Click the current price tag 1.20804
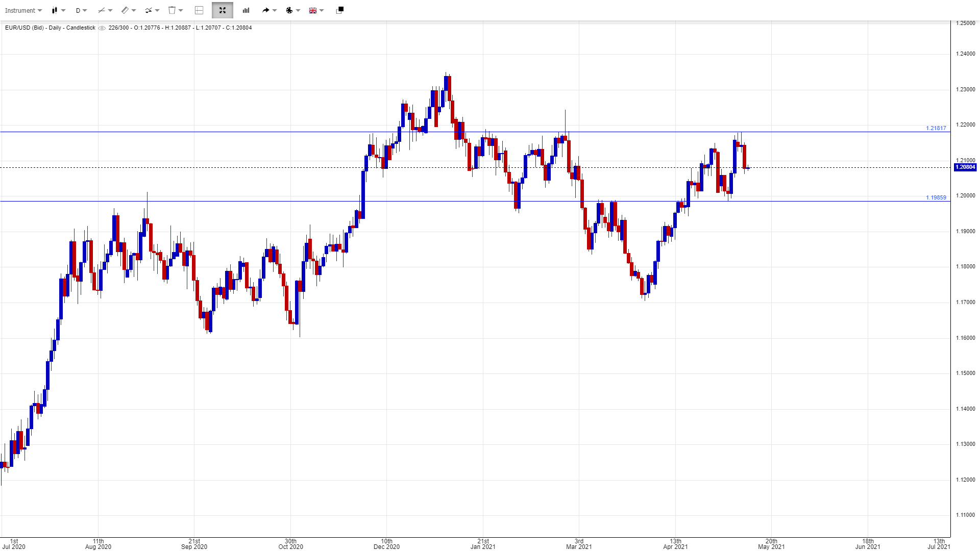The height and width of the screenshot is (551, 980). click(x=965, y=167)
